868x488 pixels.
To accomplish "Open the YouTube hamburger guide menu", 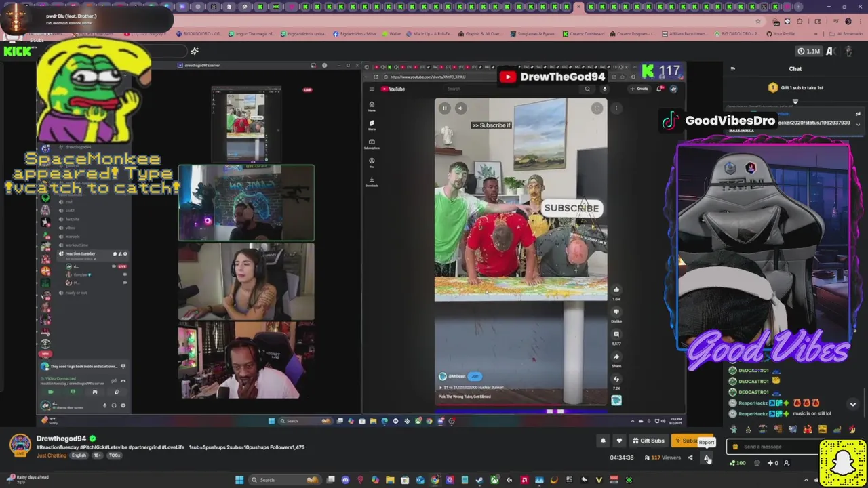I will [x=372, y=89].
